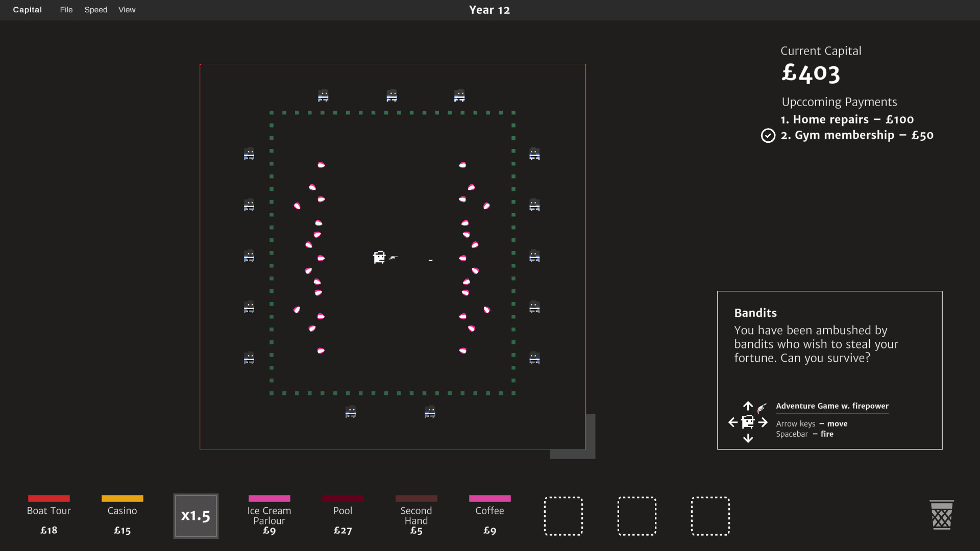Select the Home repairs payment entry
The image size is (980, 551).
(x=847, y=119)
